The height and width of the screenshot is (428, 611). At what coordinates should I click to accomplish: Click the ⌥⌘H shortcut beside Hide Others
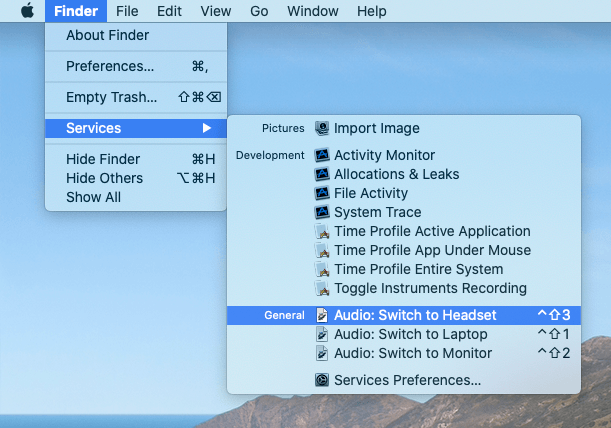(196, 178)
